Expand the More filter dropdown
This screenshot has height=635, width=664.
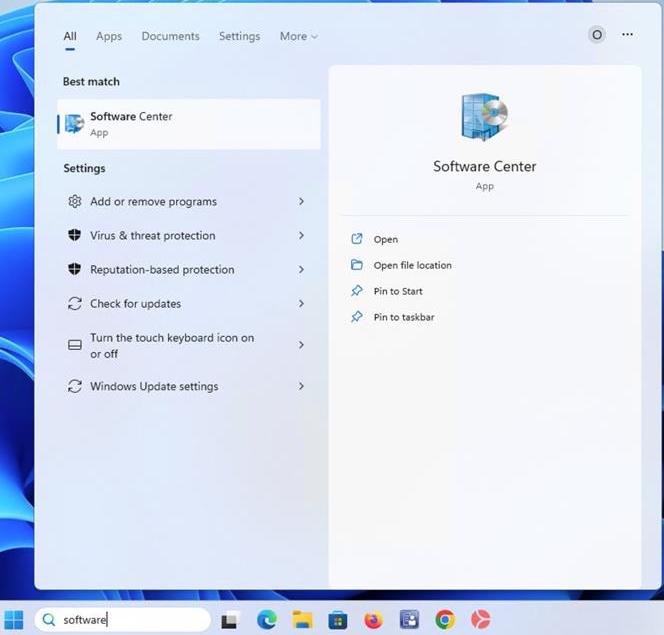pyautogui.click(x=298, y=36)
